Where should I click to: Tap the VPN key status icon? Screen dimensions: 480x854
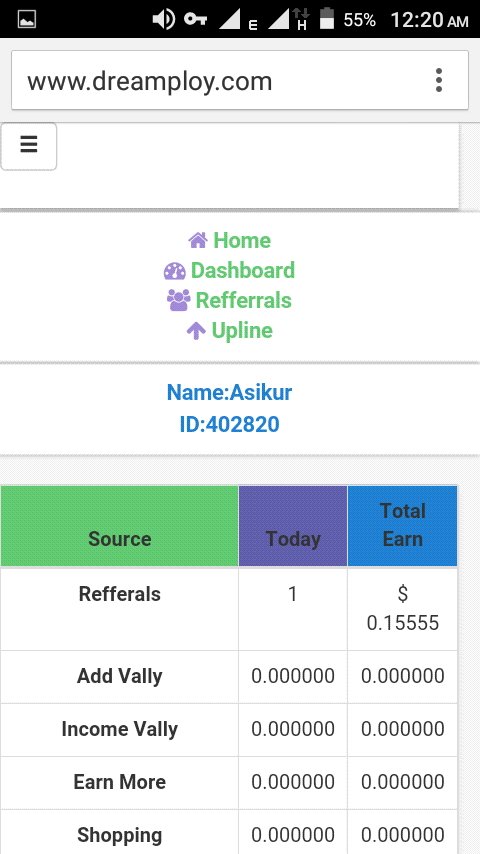click(x=195, y=20)
